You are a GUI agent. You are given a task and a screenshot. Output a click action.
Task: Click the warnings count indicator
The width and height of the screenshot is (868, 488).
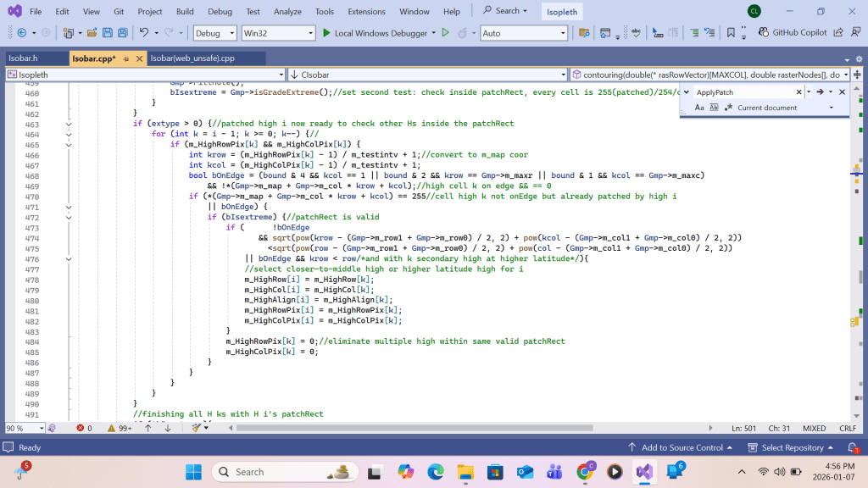tap(119, 428)
